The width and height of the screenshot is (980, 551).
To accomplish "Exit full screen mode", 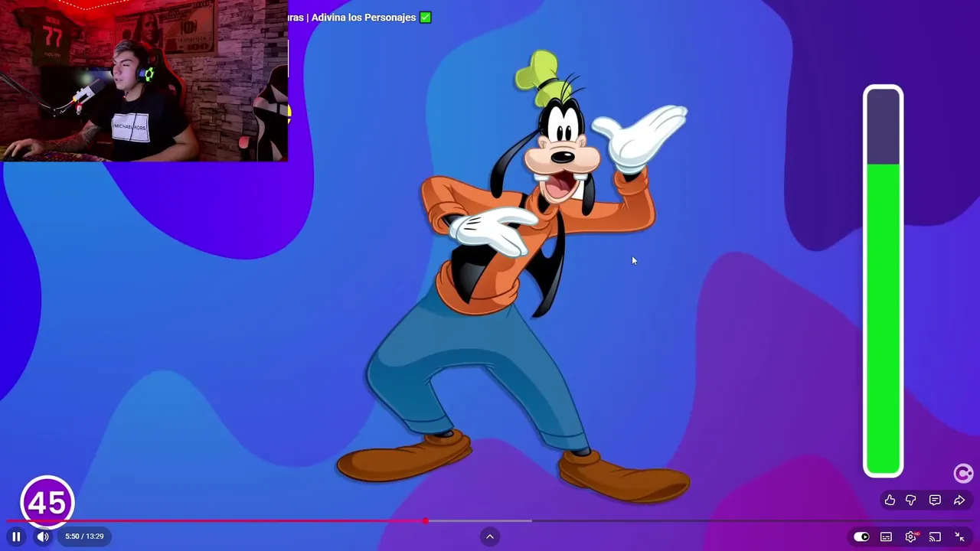I will (x=959, y=536).
